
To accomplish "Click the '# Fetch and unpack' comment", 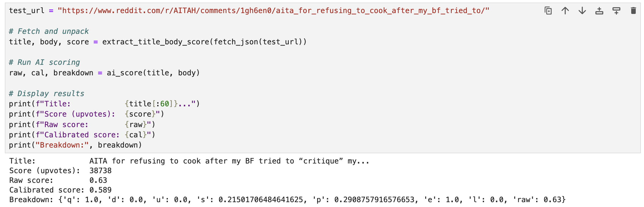I will pos(49,31).
